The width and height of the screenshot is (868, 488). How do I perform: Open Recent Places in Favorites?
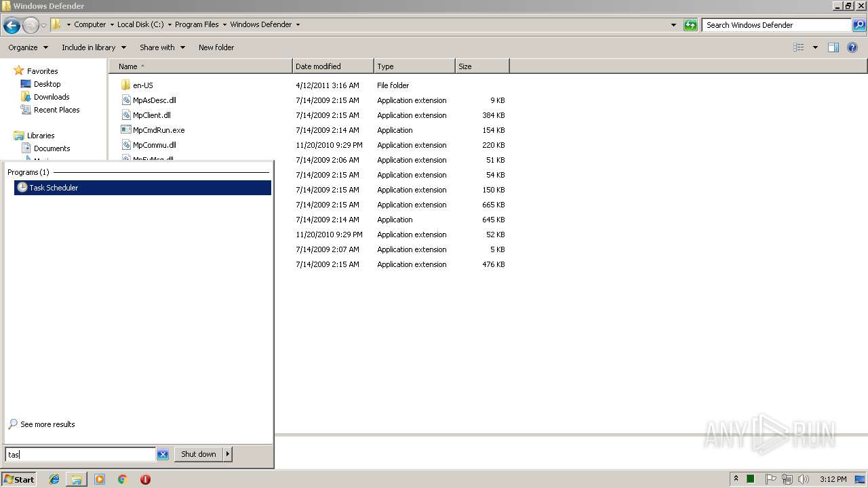click(56, 110)
